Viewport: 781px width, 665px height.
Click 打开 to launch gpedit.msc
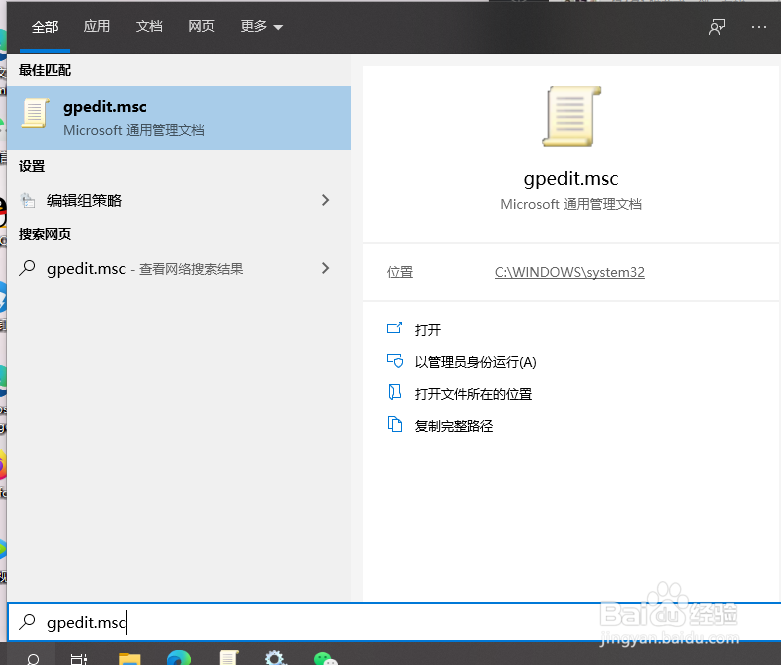427,330
